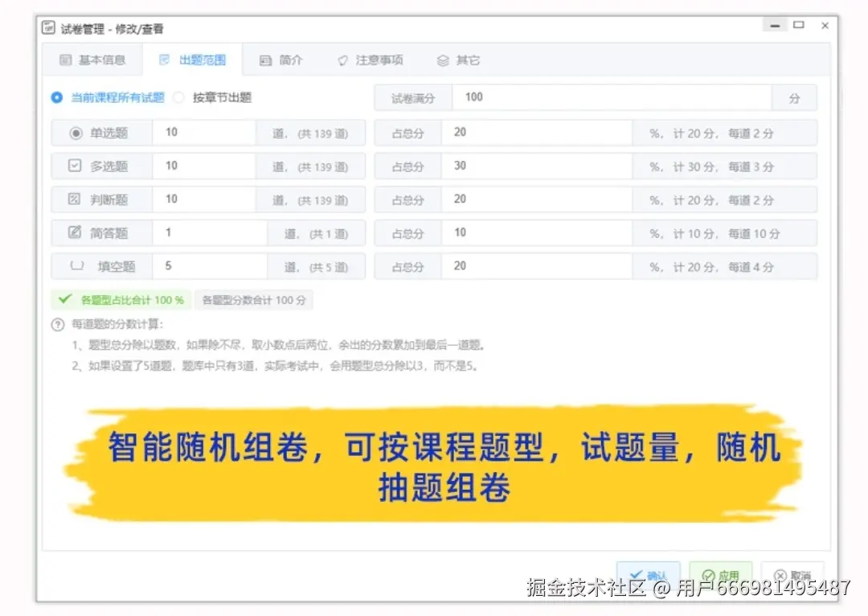Screen dimensions: 868x616
Task: Click 简答题 占总分 percentage field
Action: [536, 232]
